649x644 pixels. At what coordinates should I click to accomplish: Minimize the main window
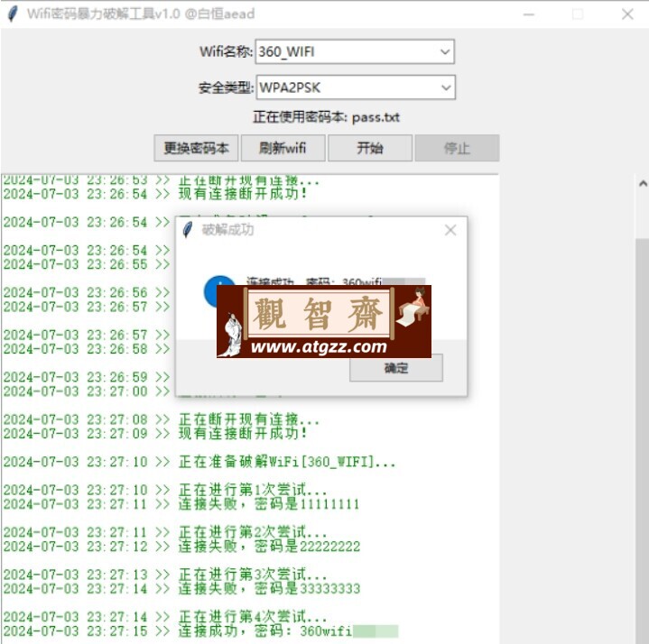pyautogui.click(x=529, y=14)
